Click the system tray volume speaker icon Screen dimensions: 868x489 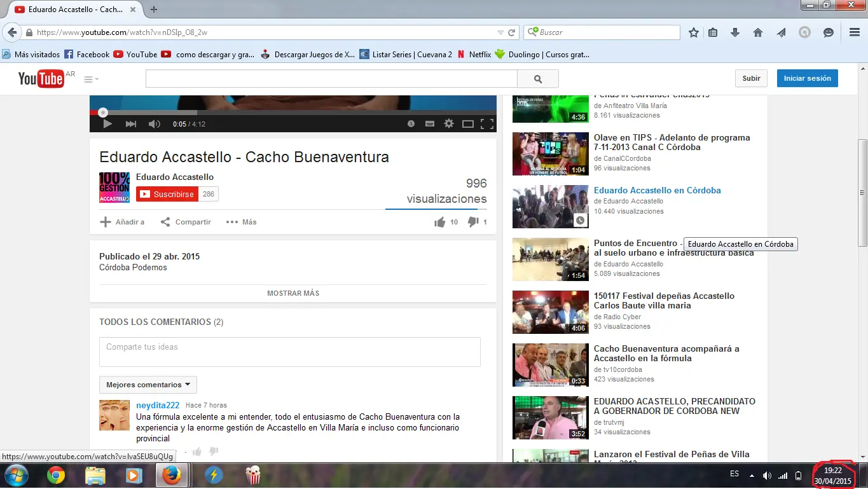pos(767,475)
